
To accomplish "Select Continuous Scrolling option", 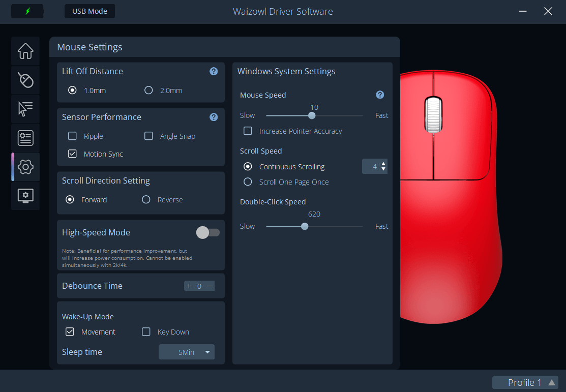I will (248, 166).
